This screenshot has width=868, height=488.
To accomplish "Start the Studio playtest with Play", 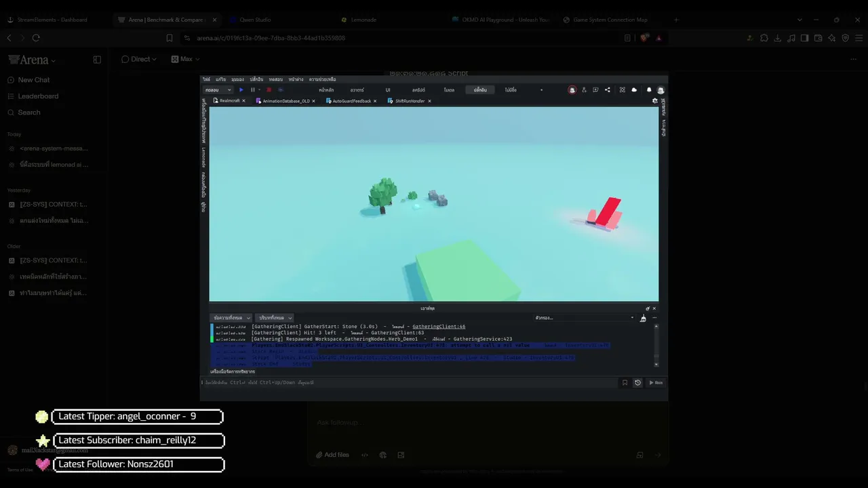I will coord(241,89).
